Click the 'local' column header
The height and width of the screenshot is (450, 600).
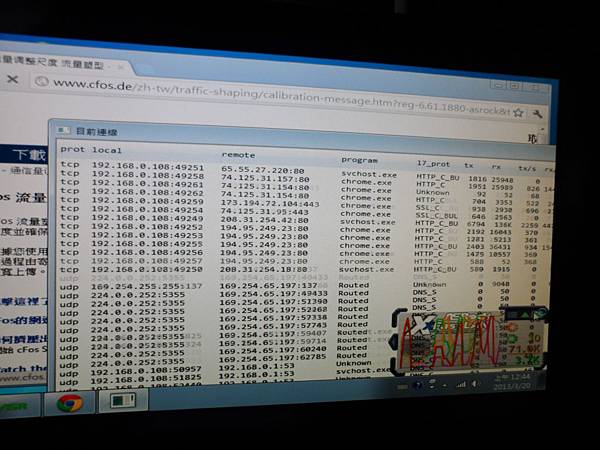[107, 150]
